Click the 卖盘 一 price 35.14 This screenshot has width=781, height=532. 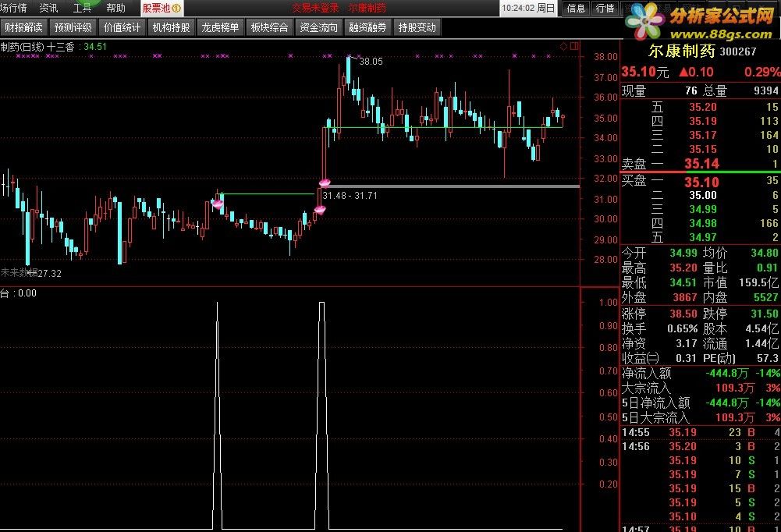click(x=701, y=163)
